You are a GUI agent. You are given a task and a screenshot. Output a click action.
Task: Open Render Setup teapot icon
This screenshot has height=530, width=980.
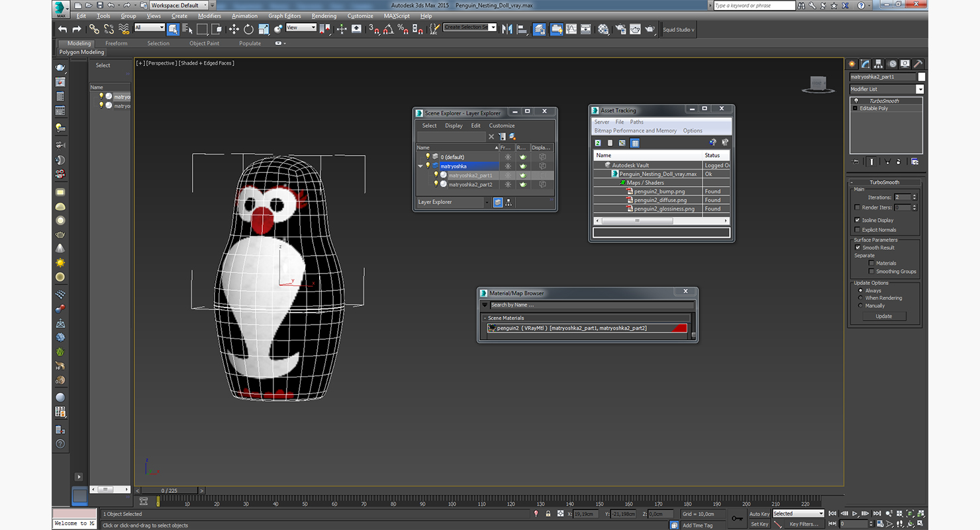pos(620,29)
